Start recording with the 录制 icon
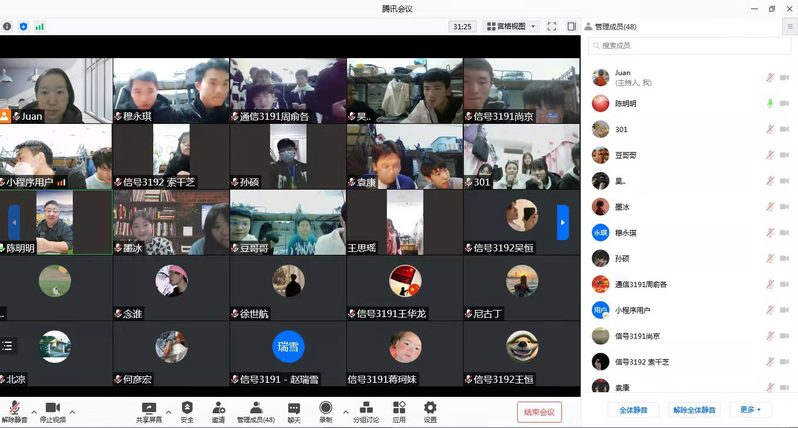 click(x=325, y=411)
